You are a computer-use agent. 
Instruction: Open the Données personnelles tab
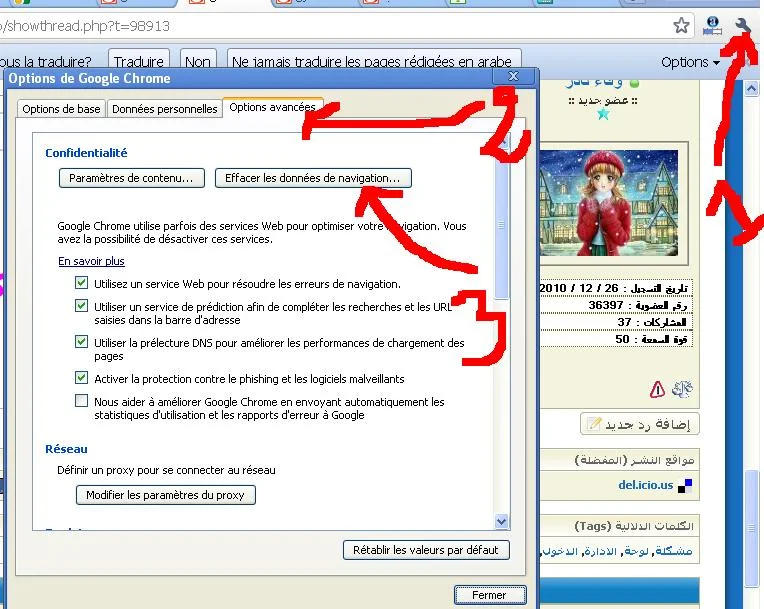164,109
